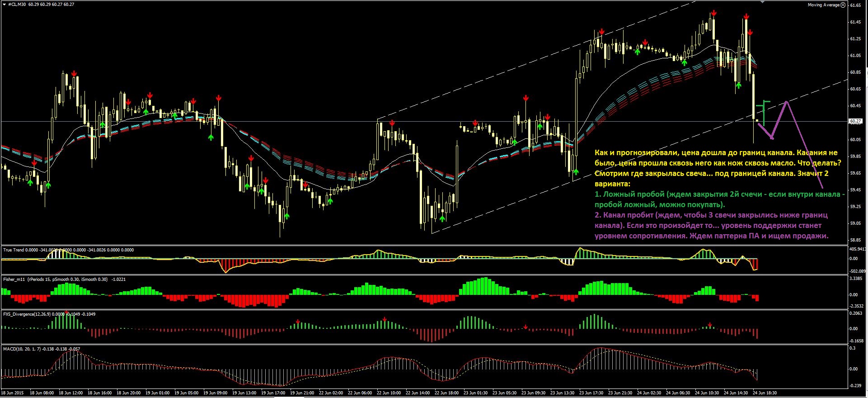Click the current price tag 60.27
The image size is (868, 398).
click(x=855, y=121)
